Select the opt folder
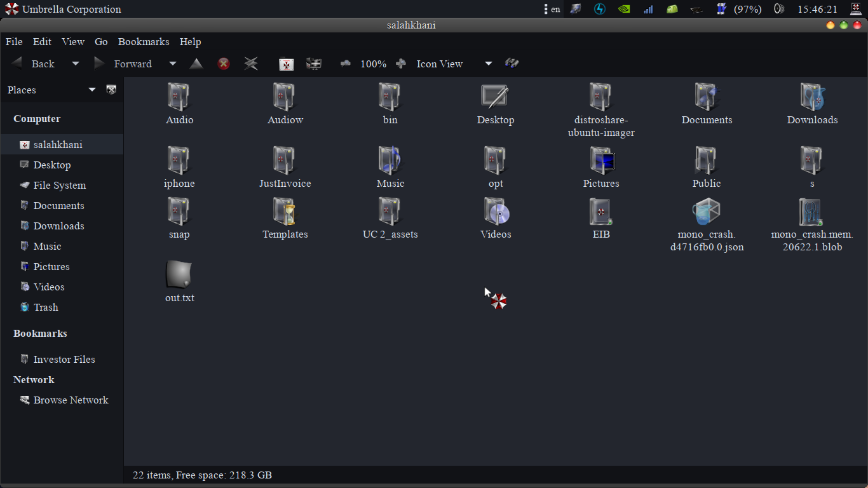This screenshot has width=868, height=488. click(x=496, y=168)
